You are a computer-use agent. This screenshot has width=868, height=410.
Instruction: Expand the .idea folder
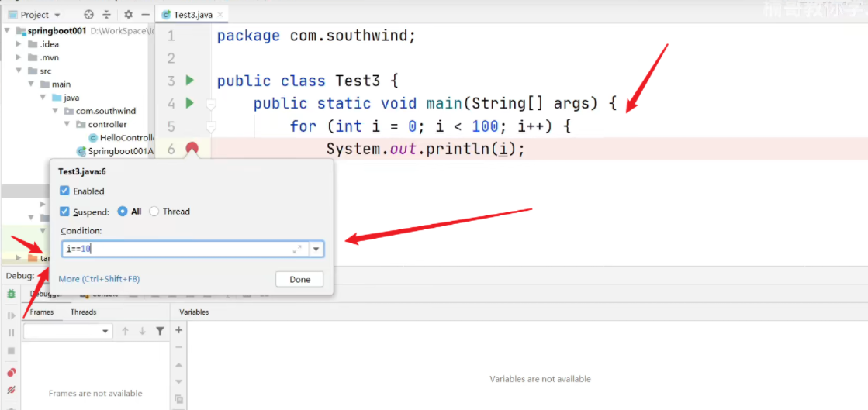[19, 44]
